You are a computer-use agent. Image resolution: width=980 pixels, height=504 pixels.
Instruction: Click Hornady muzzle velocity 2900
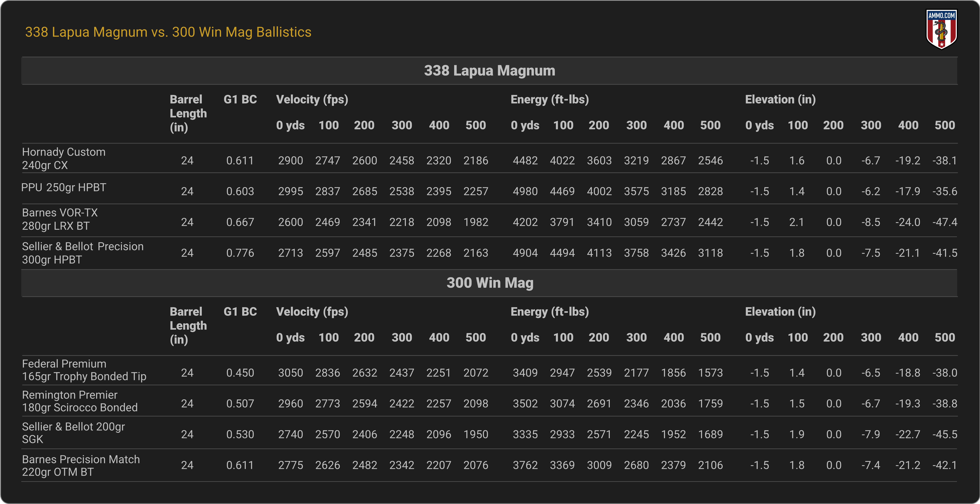(x=291, y=161)
